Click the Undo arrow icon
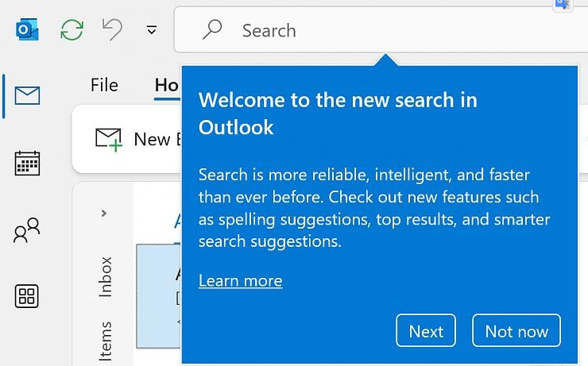Screen dimensions: 588x366 (x=113, y=30)
